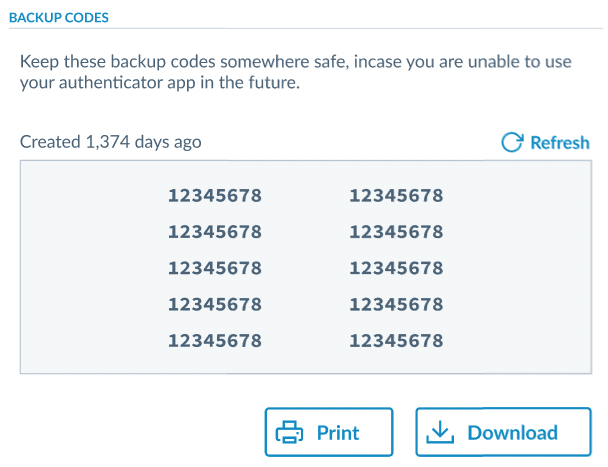Select fourth backup code in left column
This screenshot has height=467, width=608.
coord(215,304)
